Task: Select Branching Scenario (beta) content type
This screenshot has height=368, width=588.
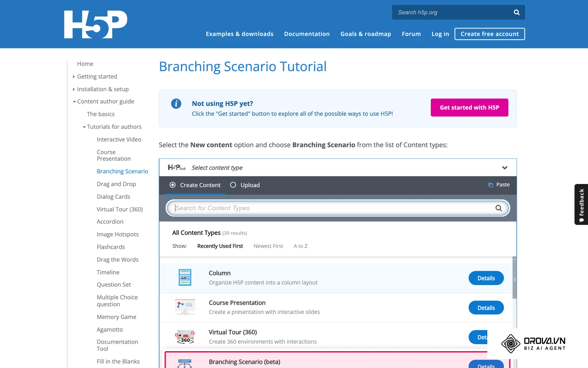Action: click(337, 360)
